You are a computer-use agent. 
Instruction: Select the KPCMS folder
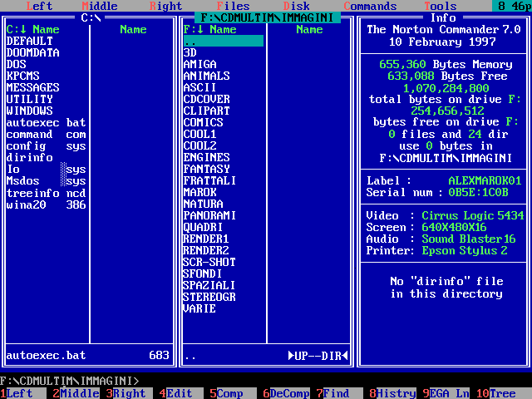(22, 76)
